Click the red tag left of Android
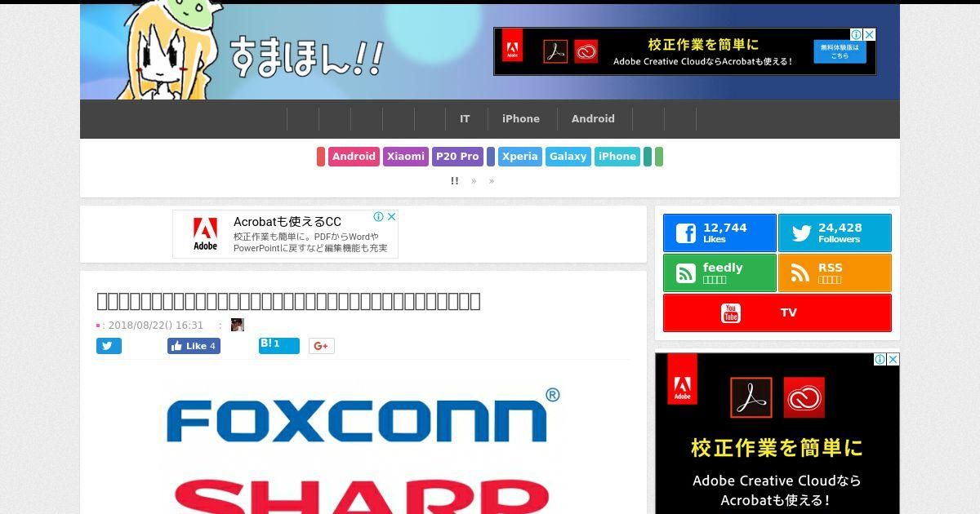The height and width of the screenshot is (514, 980). [x=321, y=157]
